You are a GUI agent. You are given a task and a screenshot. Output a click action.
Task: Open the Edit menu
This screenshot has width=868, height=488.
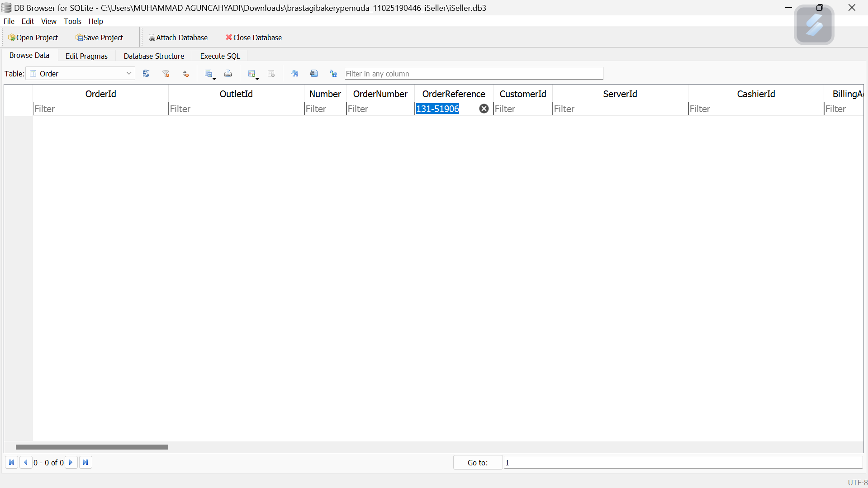[x=28, y=21]
